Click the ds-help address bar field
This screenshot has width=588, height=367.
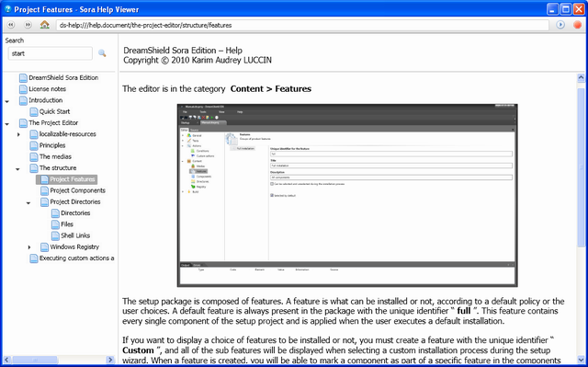[303, 25]
